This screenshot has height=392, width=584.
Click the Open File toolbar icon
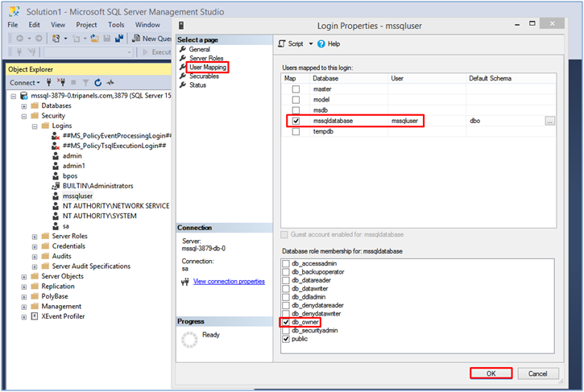[95, 38]
